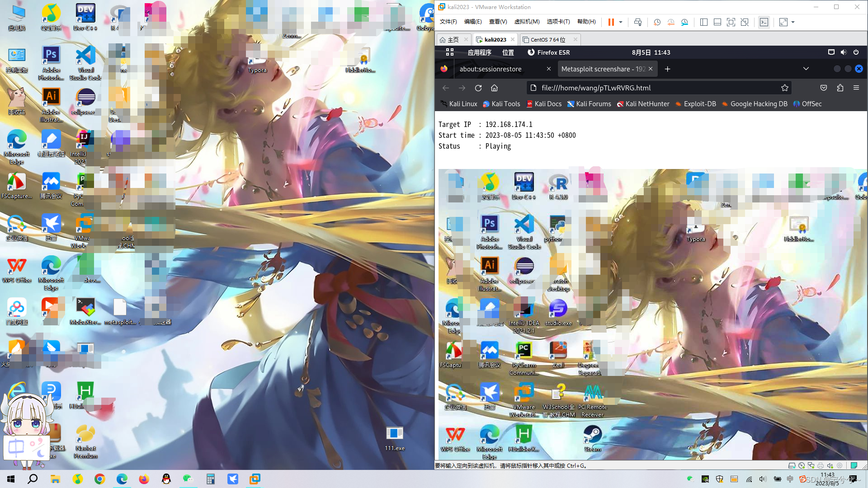Click Firefox reload page button
The image size is (868, 488).
(478, 88)
